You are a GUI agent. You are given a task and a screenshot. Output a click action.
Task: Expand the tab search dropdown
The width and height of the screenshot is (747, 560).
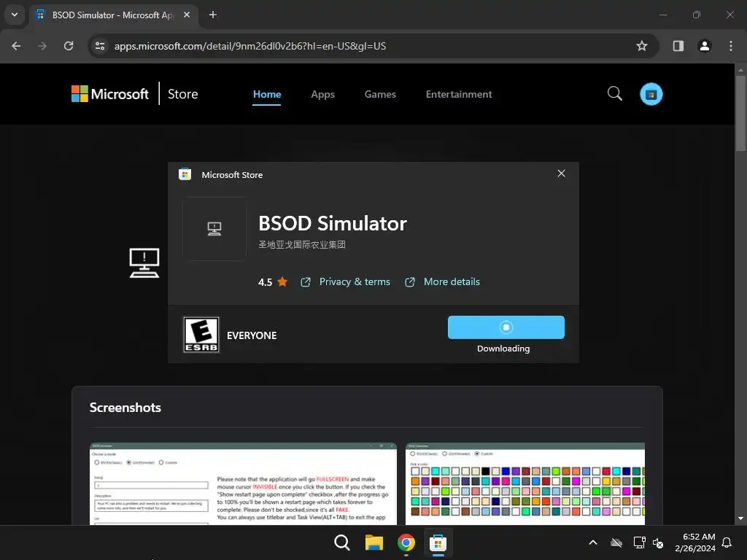(15, 15)
